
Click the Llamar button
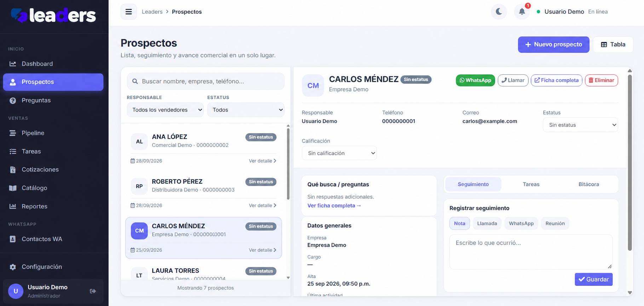tap(513, 80)
